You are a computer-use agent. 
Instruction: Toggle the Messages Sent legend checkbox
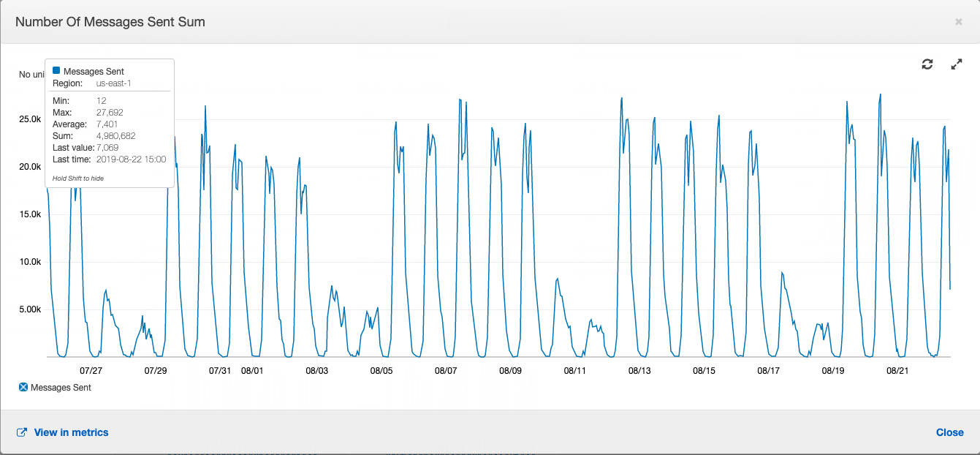pyautogui.click(x=23, y=388)
